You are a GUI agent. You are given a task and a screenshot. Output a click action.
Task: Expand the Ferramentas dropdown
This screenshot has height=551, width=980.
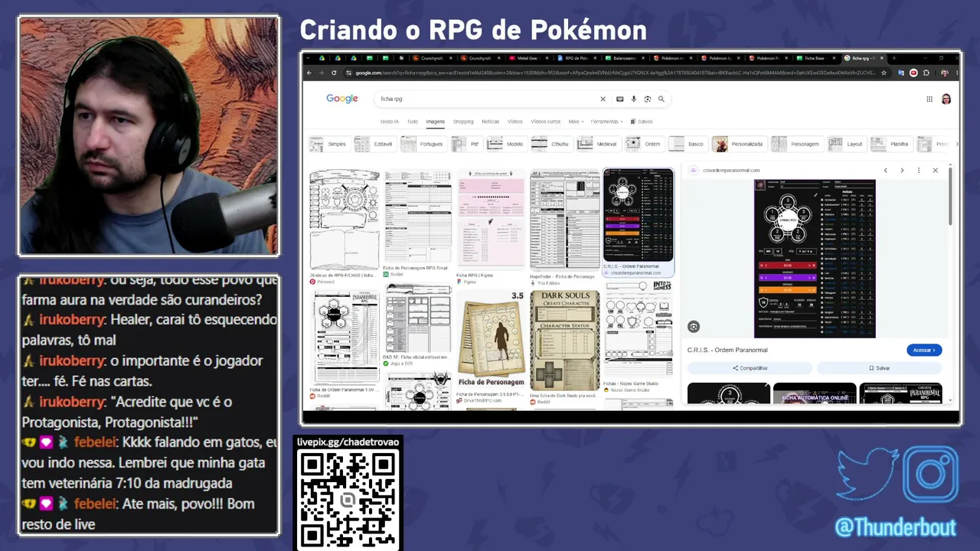(606, 122)
